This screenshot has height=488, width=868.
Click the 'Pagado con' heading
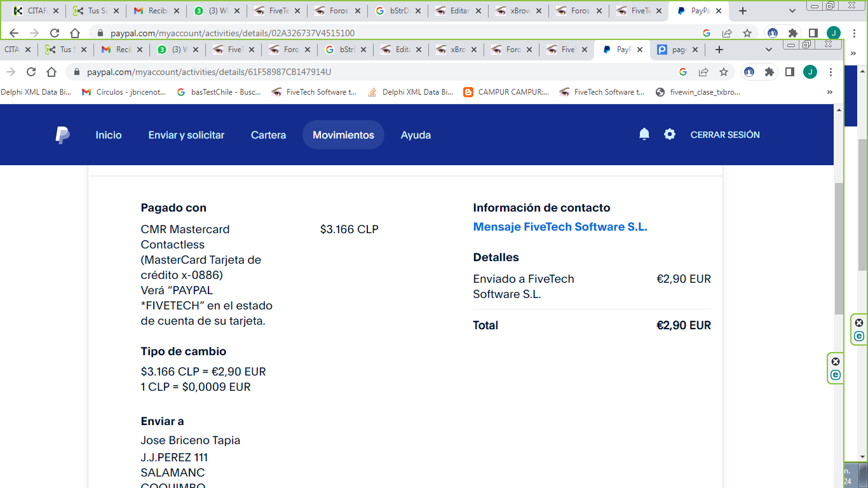[173, 208]
